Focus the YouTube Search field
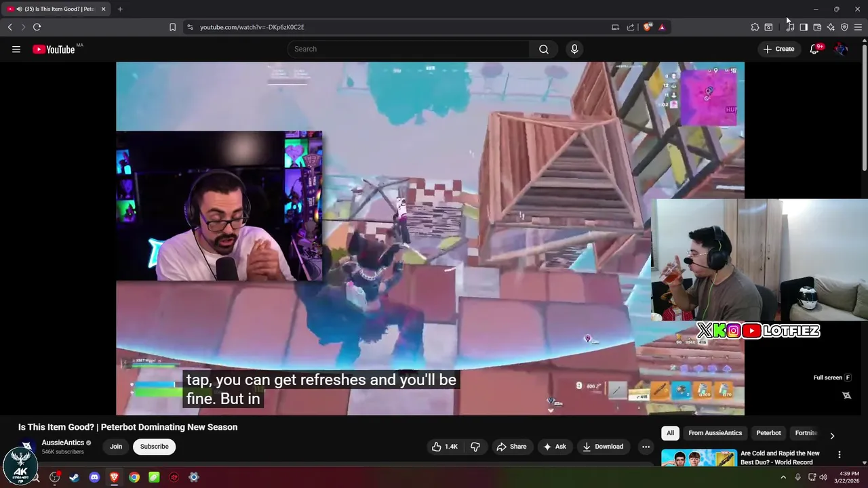This screenshot has height=488, width=868. pyautogui.click(x=409, y=49)
